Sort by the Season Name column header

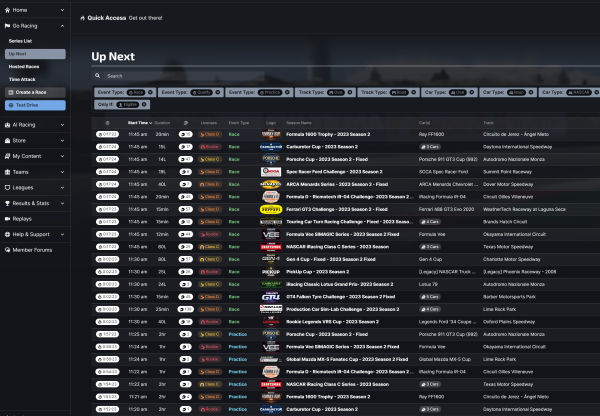coord(299,123)
